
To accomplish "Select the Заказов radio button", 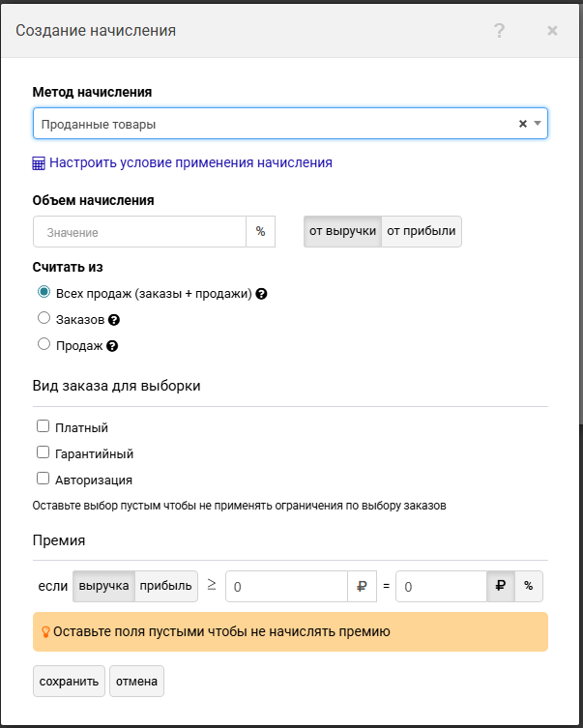I will click(x=44, y=319).
